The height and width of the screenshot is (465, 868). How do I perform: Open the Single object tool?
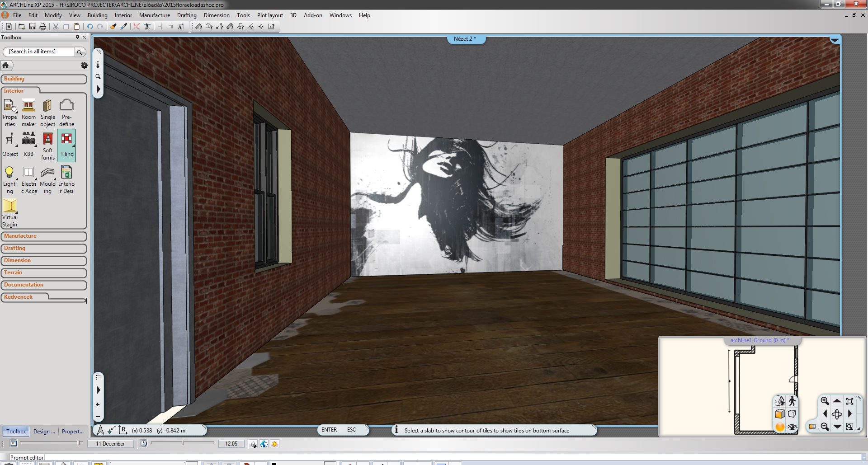pyautogui.click(x=47, y=113)
